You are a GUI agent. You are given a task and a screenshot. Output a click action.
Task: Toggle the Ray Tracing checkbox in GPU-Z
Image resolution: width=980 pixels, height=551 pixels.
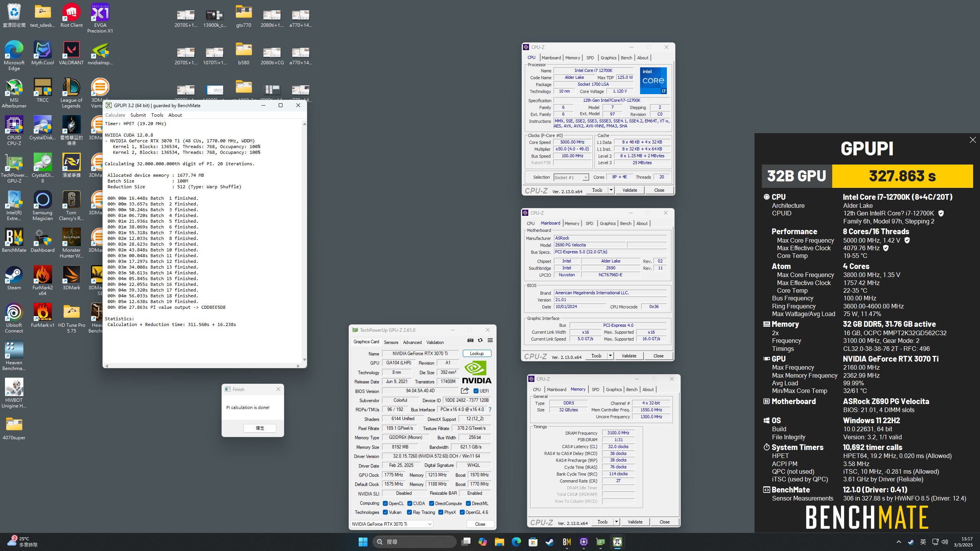pos(409,512)
